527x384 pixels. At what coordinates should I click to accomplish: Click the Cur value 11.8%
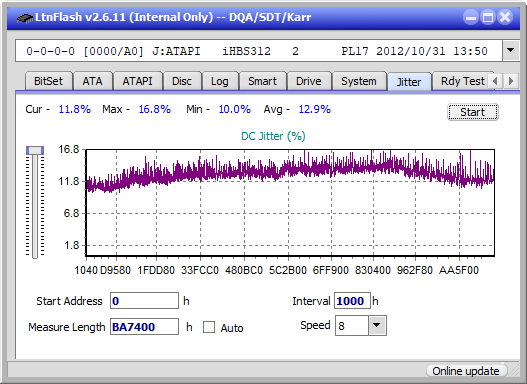(x=74, y=109)
